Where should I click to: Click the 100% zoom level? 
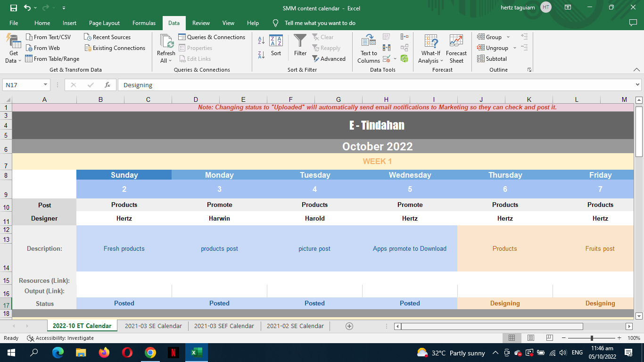634,338
